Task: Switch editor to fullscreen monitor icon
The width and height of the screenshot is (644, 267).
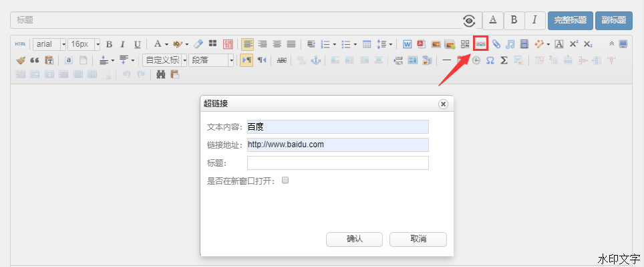Action: click(623, 44)
